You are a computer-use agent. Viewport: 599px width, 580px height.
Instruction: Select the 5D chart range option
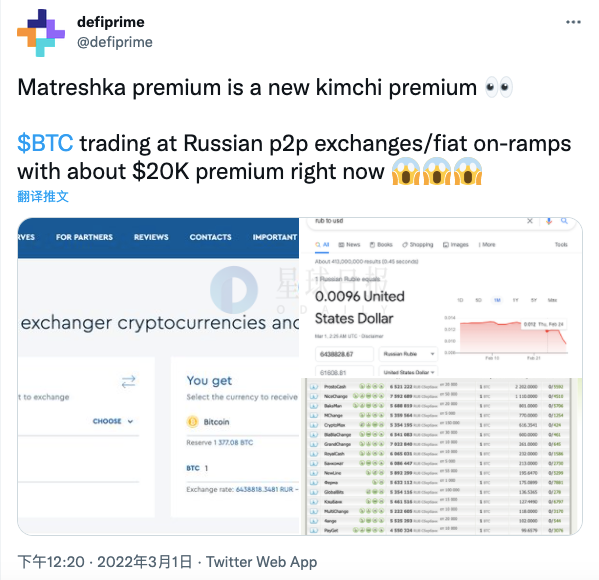click(x=478, y=300)
